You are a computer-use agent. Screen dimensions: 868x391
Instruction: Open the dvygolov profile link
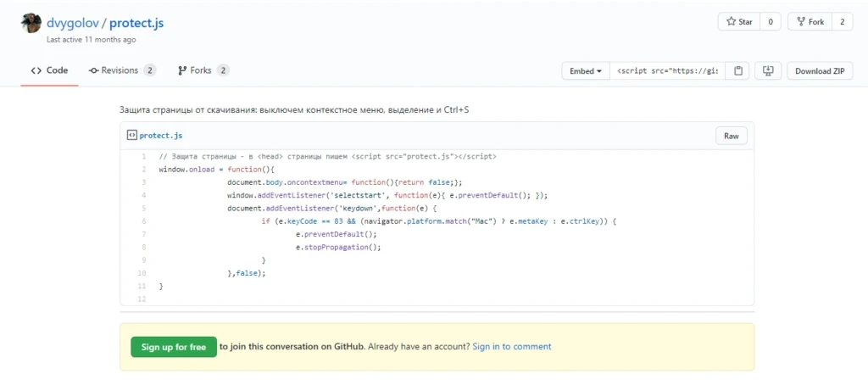[x=73, y=23]
